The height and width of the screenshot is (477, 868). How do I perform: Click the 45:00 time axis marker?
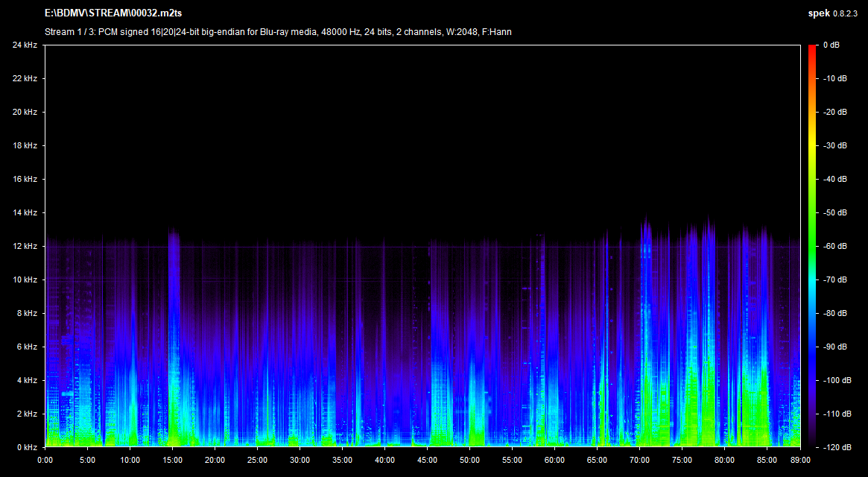[x=427, y=459]
